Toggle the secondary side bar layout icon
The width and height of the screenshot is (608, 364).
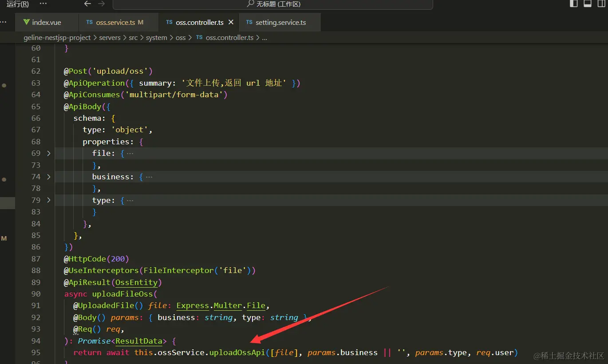coord(601,4)
